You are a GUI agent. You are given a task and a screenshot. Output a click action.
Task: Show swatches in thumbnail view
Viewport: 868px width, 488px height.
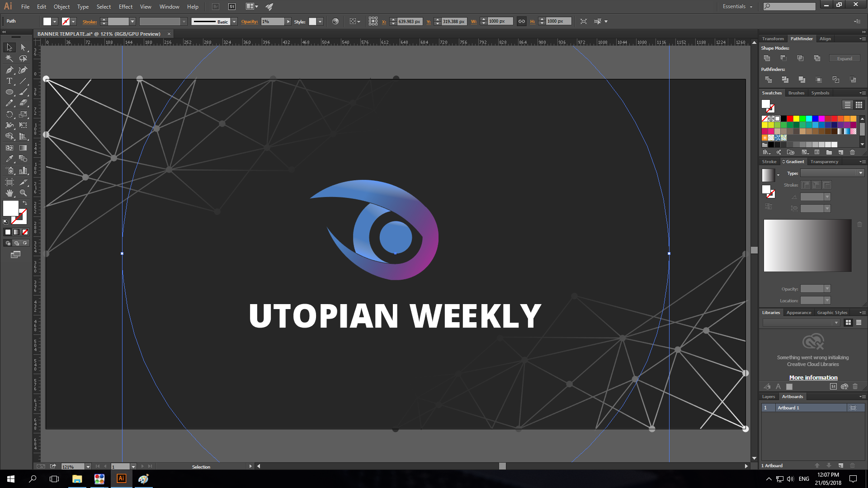(859, 105)
